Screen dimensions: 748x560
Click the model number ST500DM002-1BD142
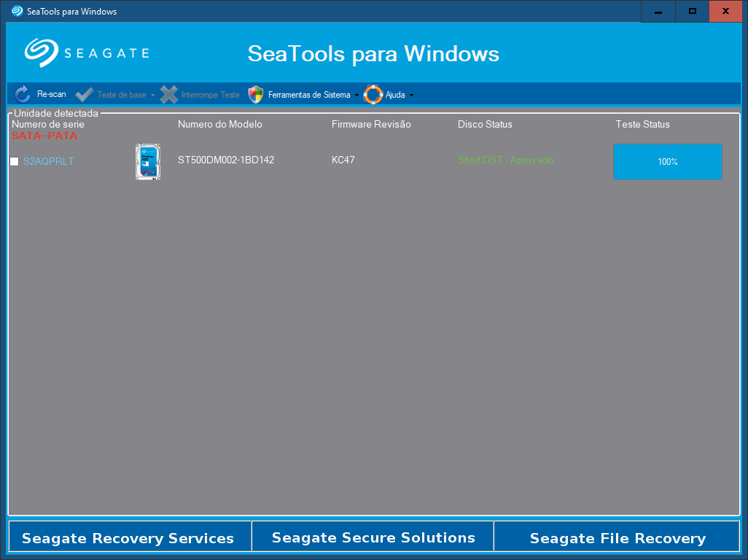click(x=226, y=160)
